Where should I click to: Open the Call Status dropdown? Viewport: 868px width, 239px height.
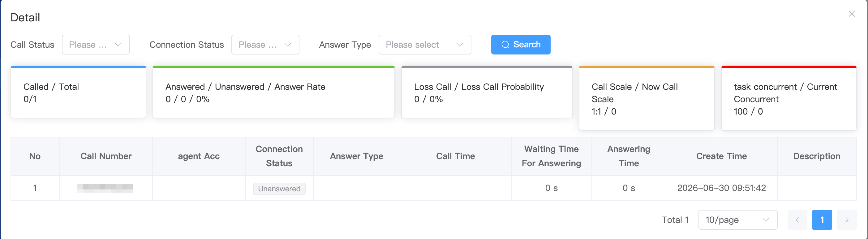tap(96, 45)
